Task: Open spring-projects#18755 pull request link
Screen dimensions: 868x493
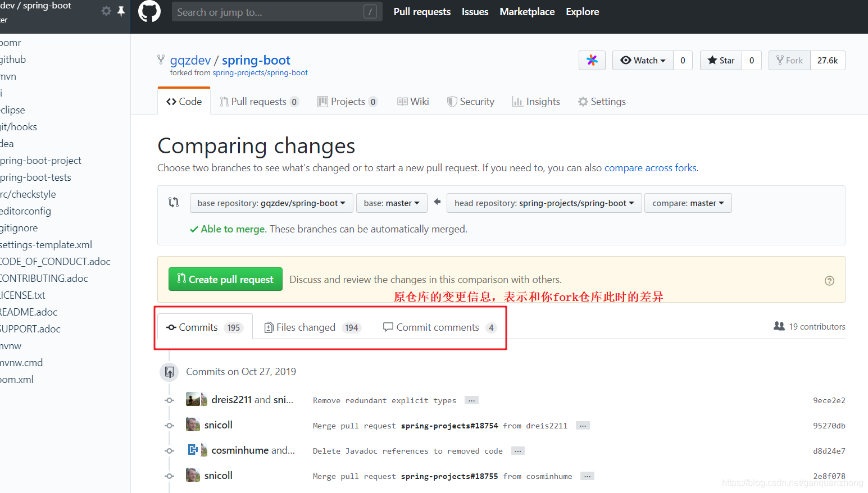Action: (449, 476)
